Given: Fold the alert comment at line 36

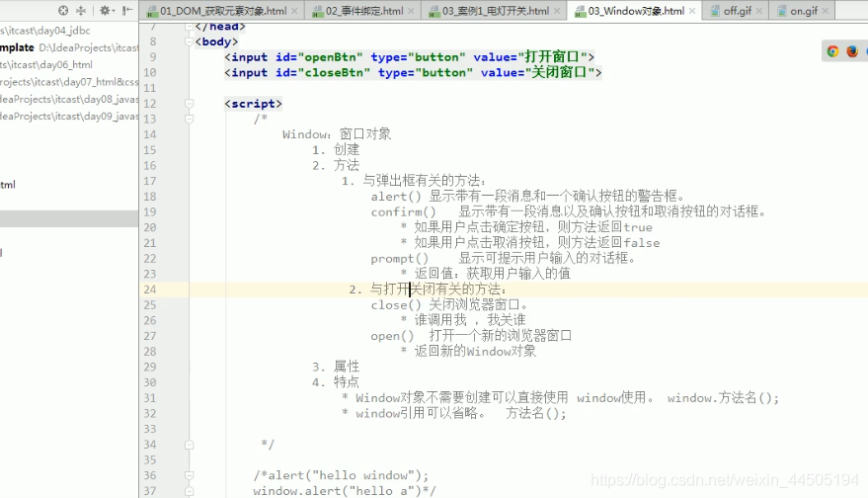Looking at the screenshot, I should pyautogui.click(x=189, y=476).
